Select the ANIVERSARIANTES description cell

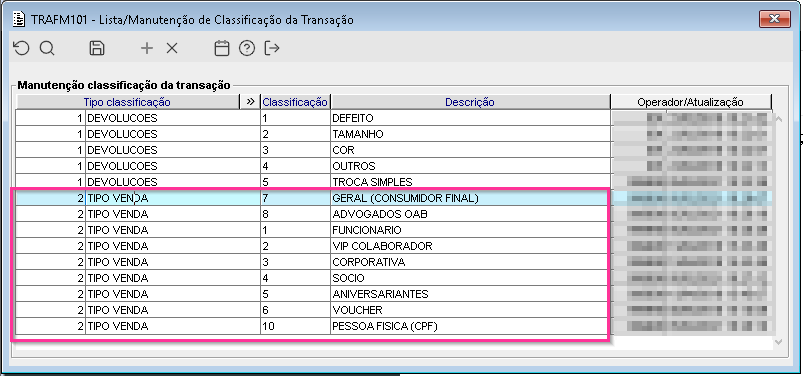coord(470,294)
